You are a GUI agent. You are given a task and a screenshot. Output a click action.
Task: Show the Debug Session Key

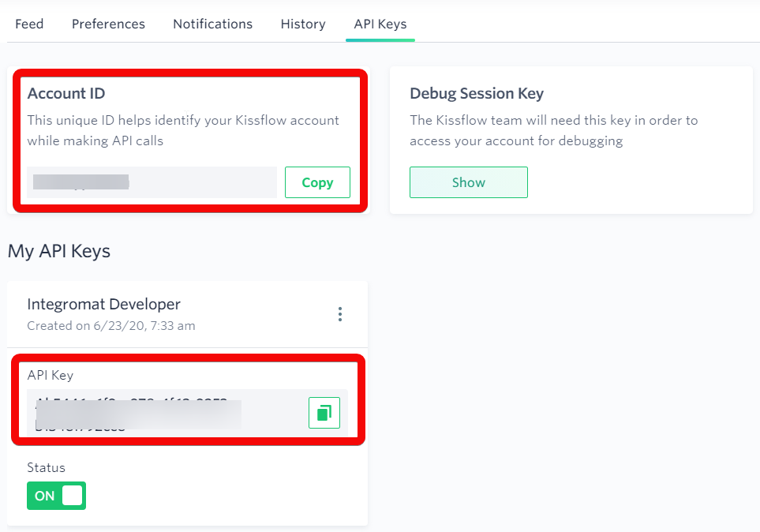point(469,182)
